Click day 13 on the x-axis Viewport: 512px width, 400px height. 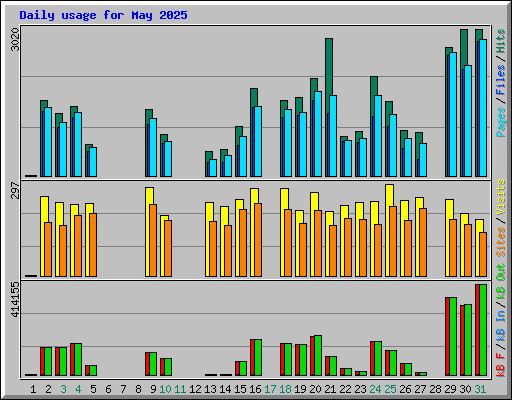click(210, 389)
